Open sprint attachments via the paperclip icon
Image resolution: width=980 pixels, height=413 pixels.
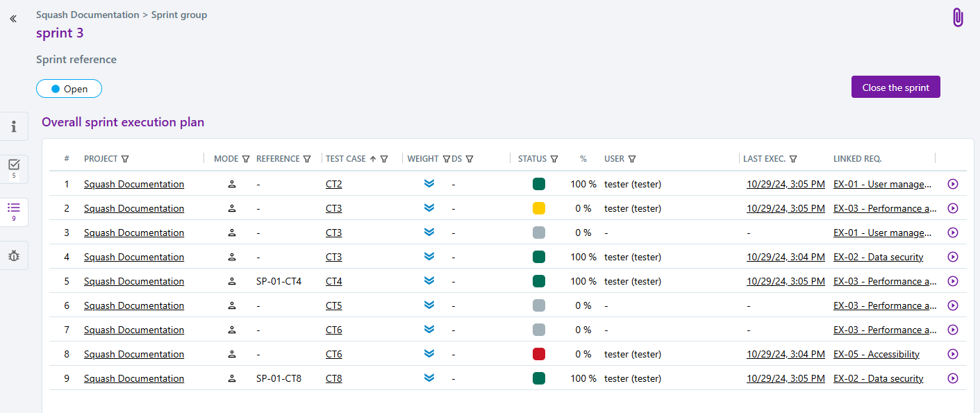[957, 17]
